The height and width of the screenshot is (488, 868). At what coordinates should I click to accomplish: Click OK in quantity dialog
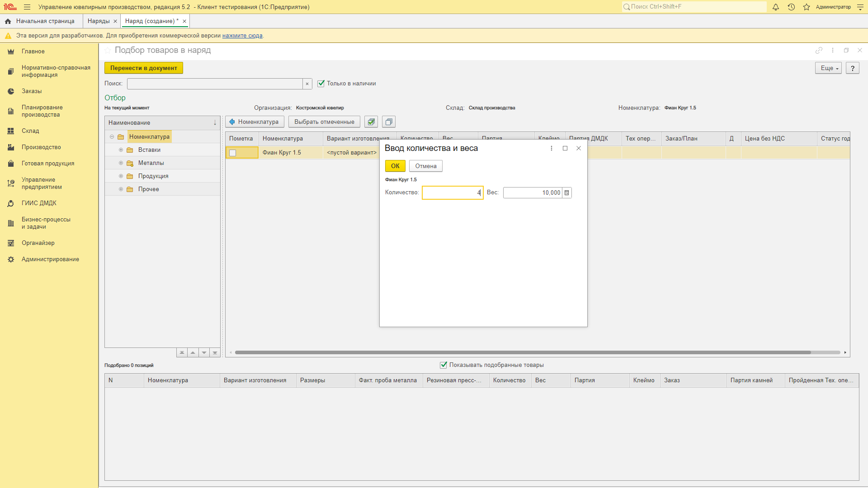pos(395,166)
